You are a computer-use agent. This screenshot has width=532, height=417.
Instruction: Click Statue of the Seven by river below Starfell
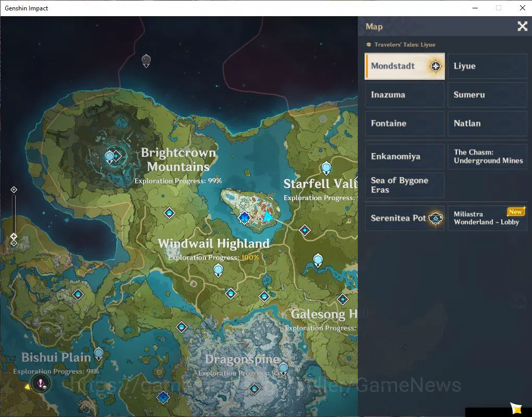point(318,260)
